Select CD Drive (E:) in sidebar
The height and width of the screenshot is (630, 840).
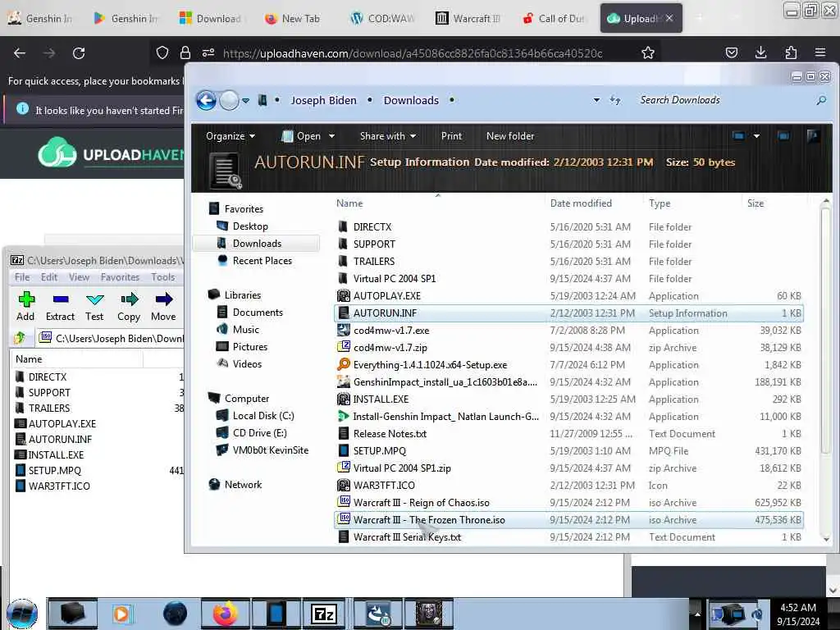[x=259, y=432]
